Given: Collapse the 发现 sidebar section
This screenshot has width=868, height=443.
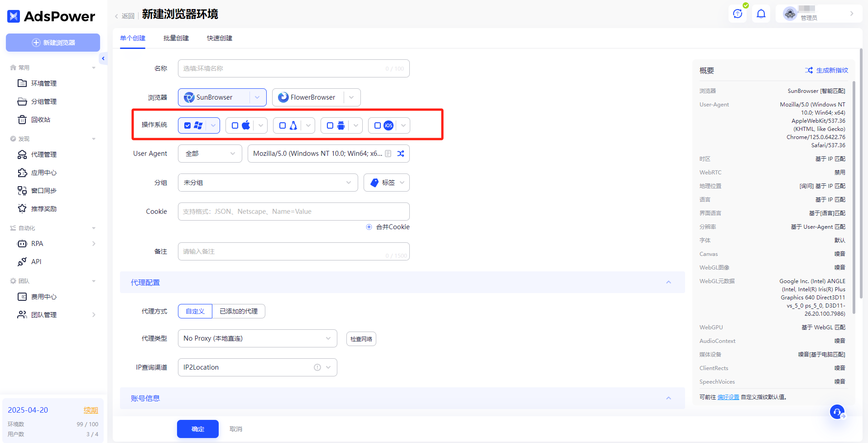Looking at the screenshot, I should click(94, 139).
